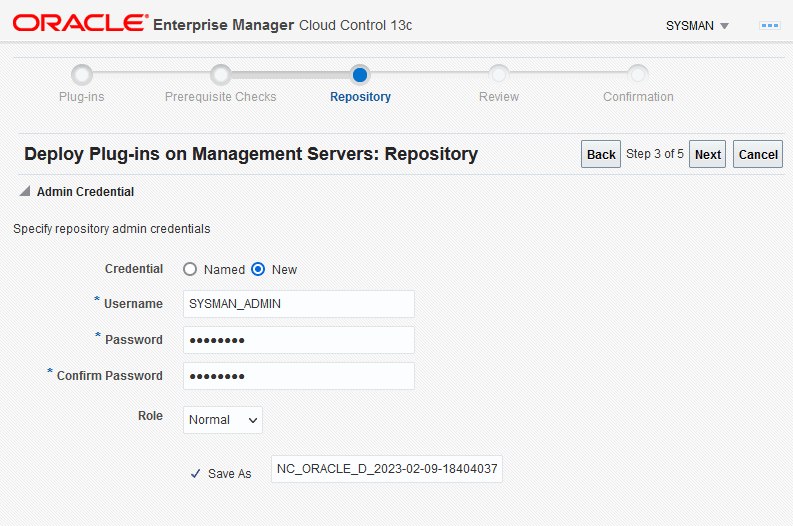Click the Repository step label
The image size is (793, 526).
pos(360,97)
